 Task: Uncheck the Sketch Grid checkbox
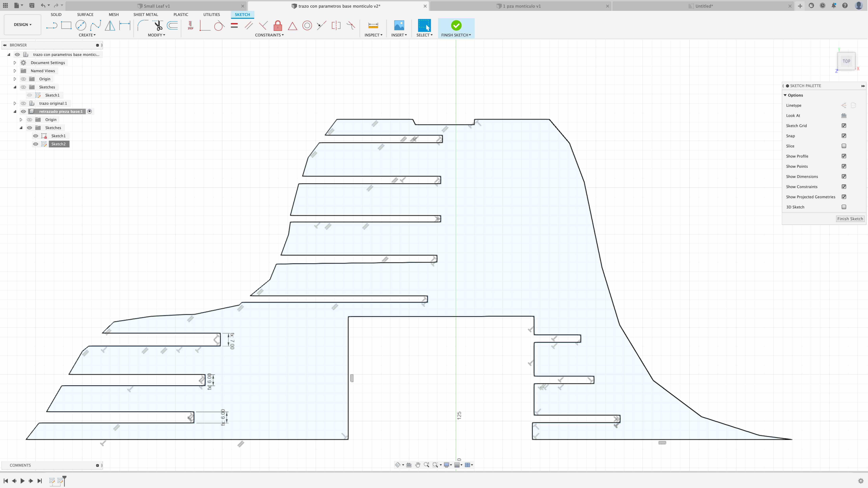pyautogui.click(x=844, y=126)
